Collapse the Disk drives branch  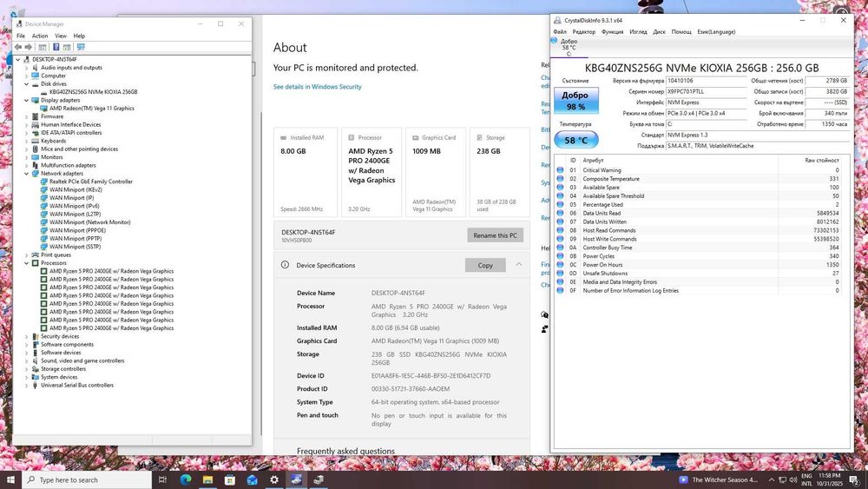(26, 83)
